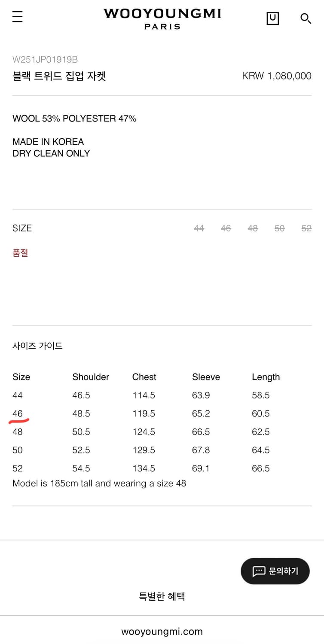
Task: Select size 44 option
Action: pos(199,228)
